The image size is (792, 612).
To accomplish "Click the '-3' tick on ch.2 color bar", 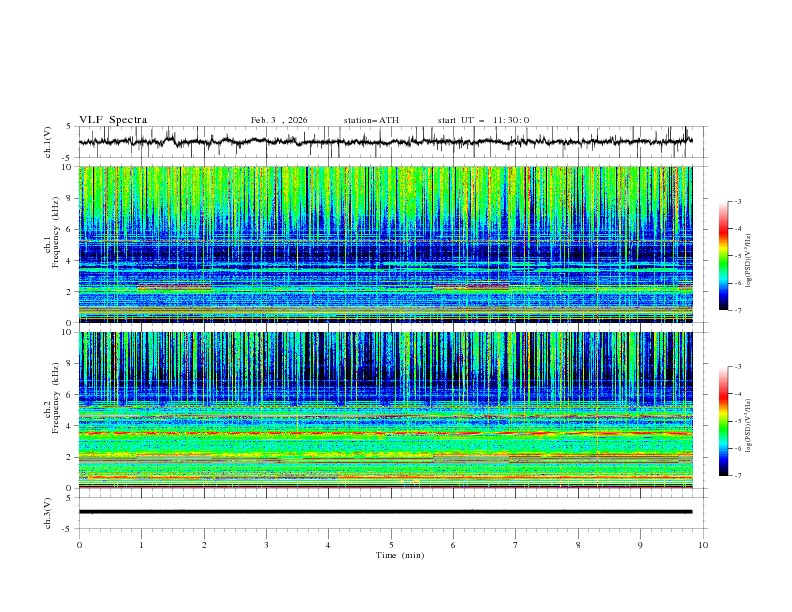I will coord(737,367).
